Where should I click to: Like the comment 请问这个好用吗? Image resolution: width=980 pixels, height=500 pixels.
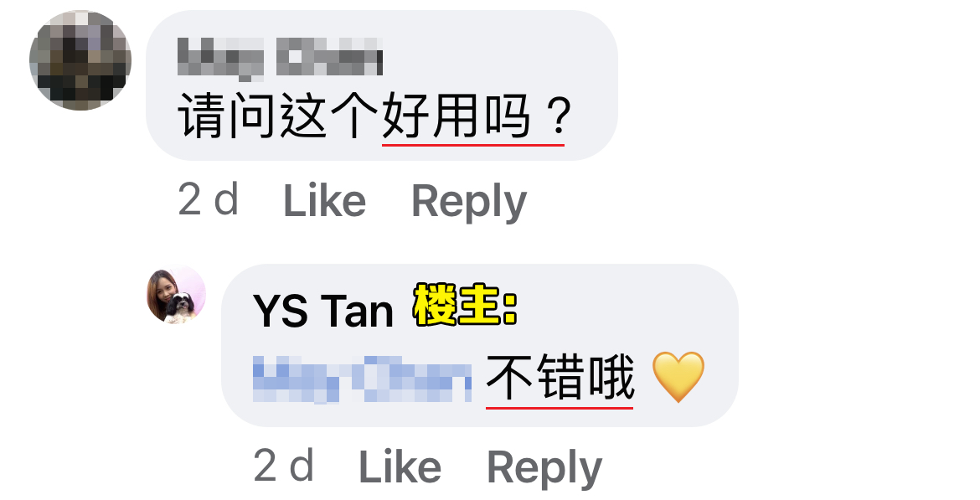tap(324, 201)
